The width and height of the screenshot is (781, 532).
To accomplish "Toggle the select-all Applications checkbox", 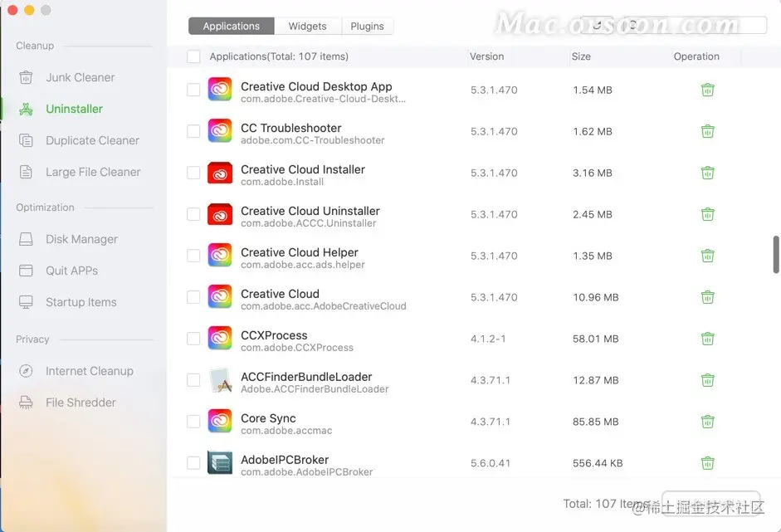I will pyautogui.click(x=193, y=56).
